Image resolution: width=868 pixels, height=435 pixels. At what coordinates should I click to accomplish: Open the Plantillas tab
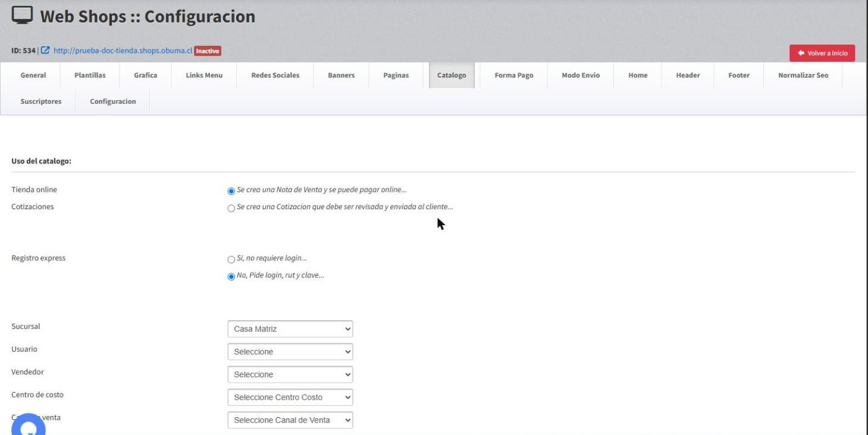90,75
